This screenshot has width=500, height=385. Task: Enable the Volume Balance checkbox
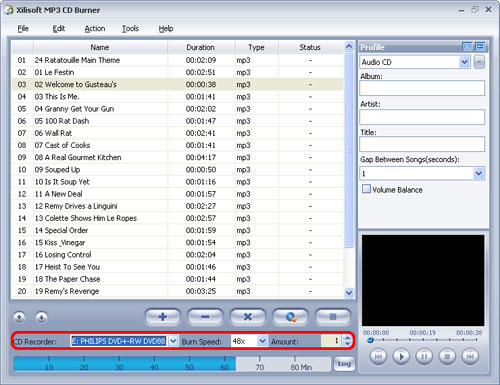(366, 189)
